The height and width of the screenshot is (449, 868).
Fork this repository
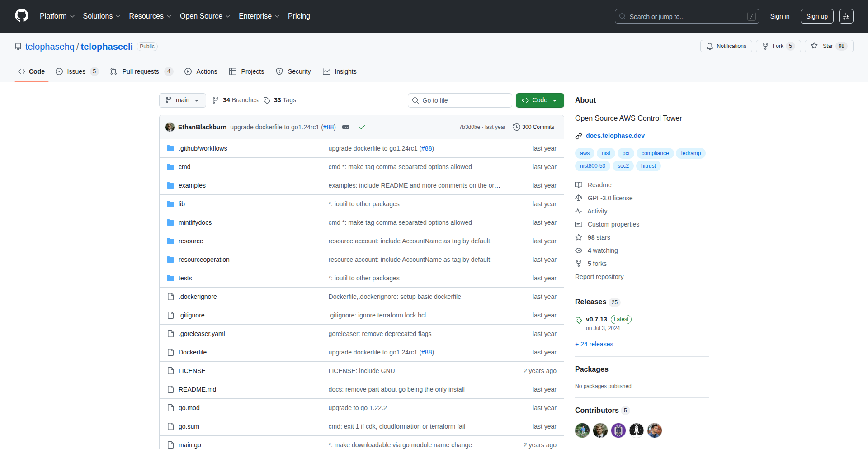click(778, 46)
